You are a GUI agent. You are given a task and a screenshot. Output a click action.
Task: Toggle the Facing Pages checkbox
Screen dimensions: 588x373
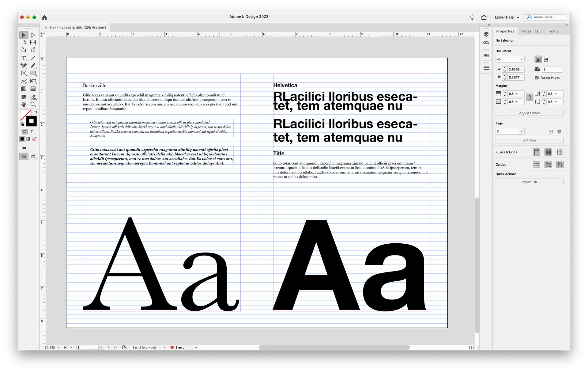(x=537, y=78)
